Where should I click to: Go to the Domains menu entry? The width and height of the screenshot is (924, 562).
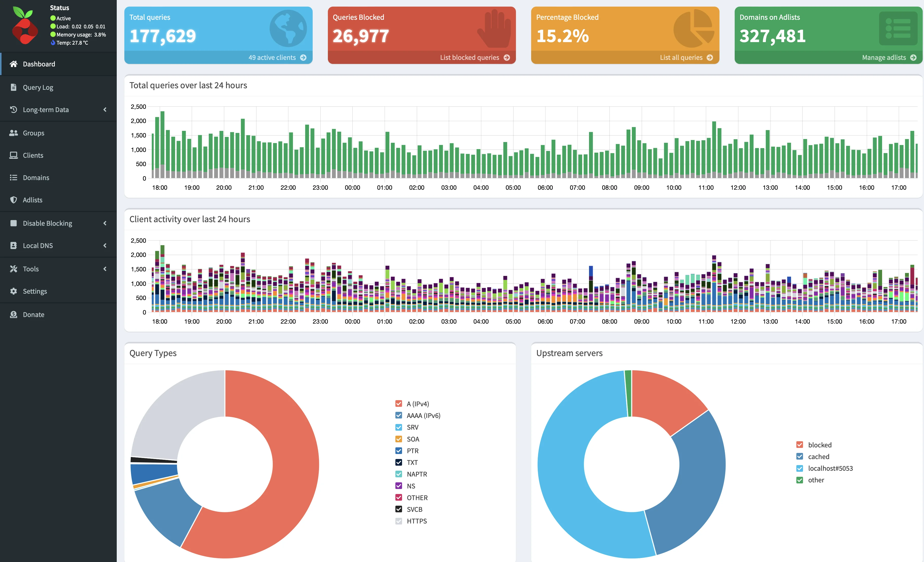click(58, 177)
